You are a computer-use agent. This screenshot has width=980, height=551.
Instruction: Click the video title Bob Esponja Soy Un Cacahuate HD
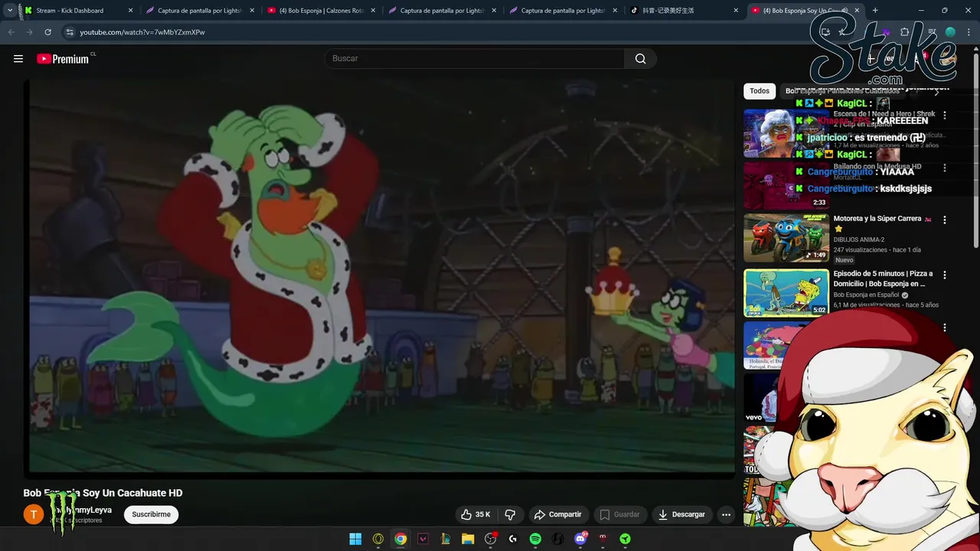pyautogui.click(x=103, y=493)
